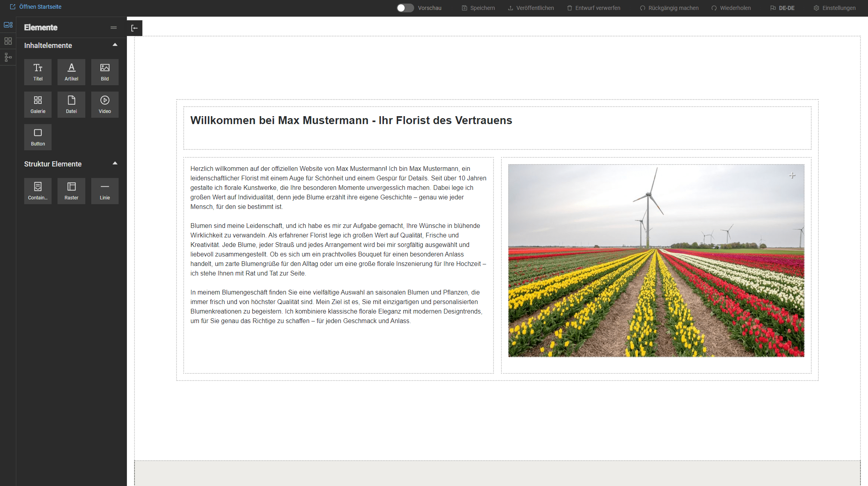Select the Button element tile

coord(38,137)
